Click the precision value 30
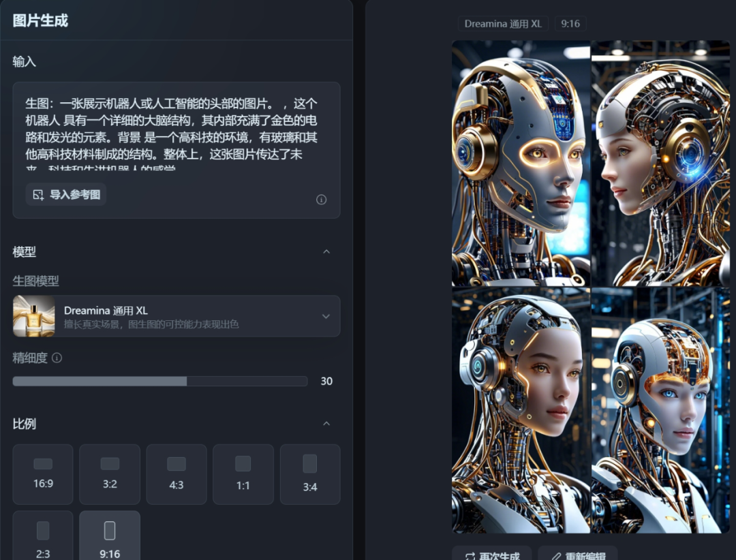 click(326, 381)
